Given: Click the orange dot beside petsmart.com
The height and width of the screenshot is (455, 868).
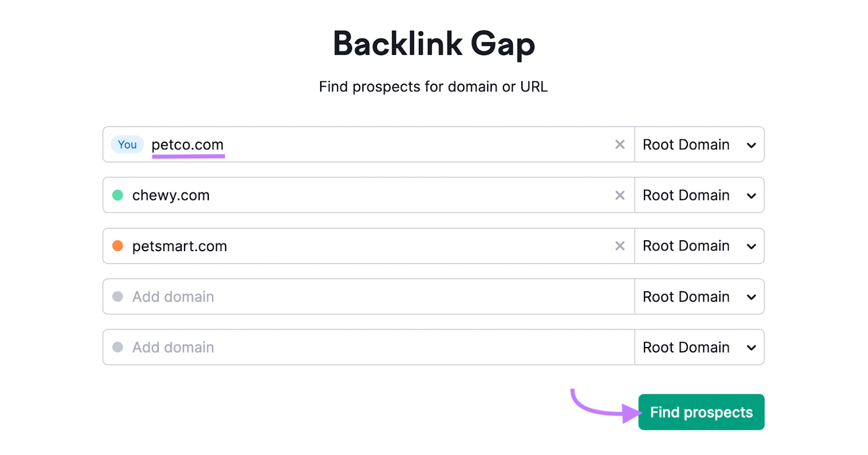Looking at the screenshot, I should (x=117, y=246).
